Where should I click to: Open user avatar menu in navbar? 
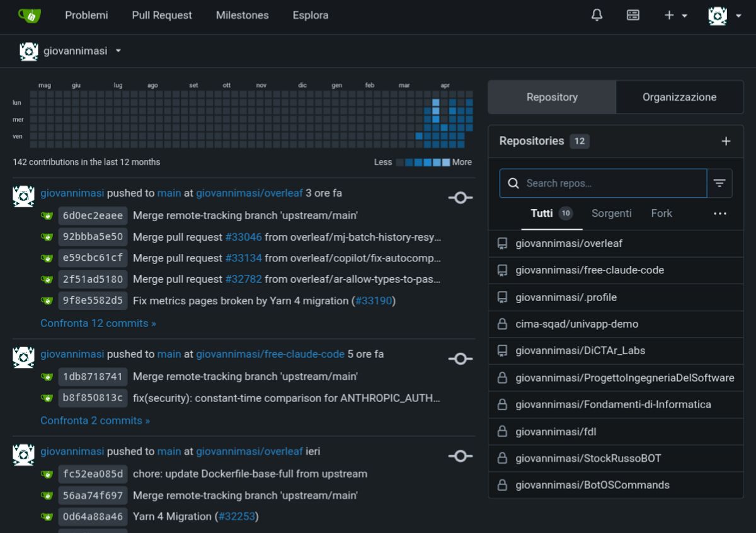[x=724, y=15]
